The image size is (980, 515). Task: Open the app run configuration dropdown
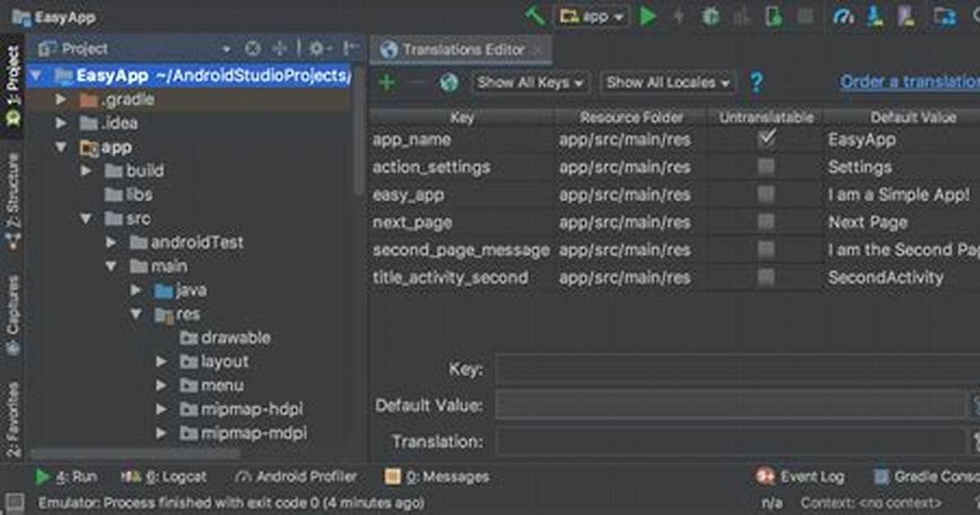coord(592,16)
